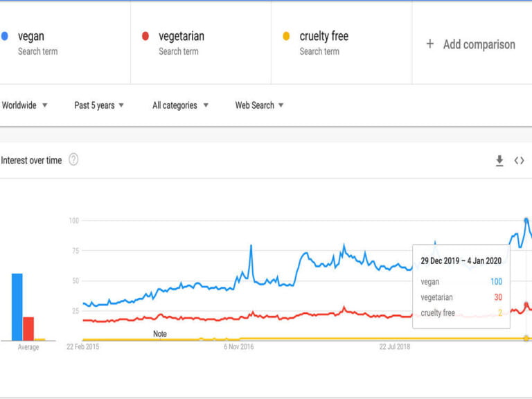
Task: Expand the Past 5 years dropdown
Action: coord(99,105)
